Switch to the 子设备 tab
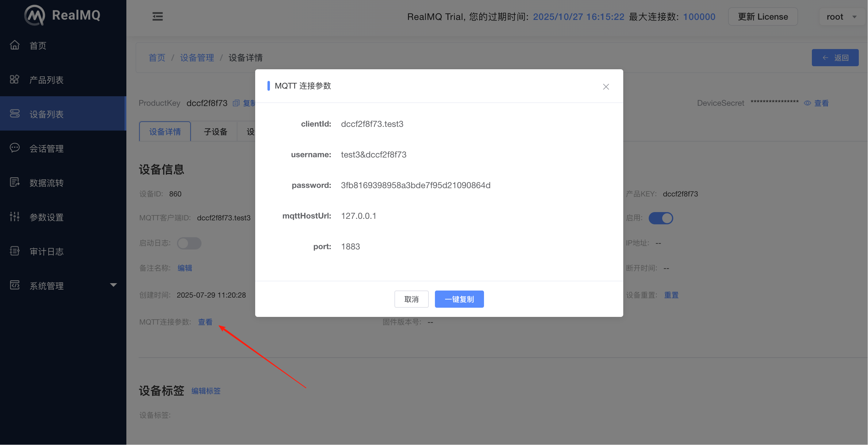 [x=215, y=131]
